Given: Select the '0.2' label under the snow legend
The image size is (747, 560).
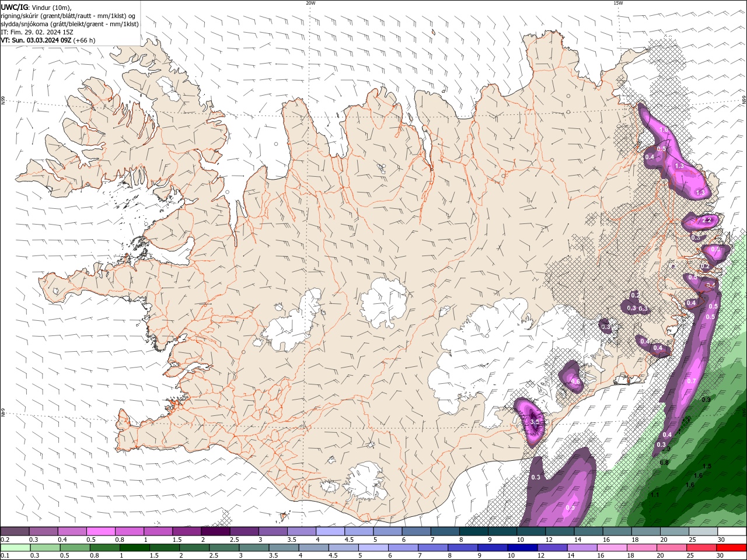Looking at the screenshot, I should (5, 540).
